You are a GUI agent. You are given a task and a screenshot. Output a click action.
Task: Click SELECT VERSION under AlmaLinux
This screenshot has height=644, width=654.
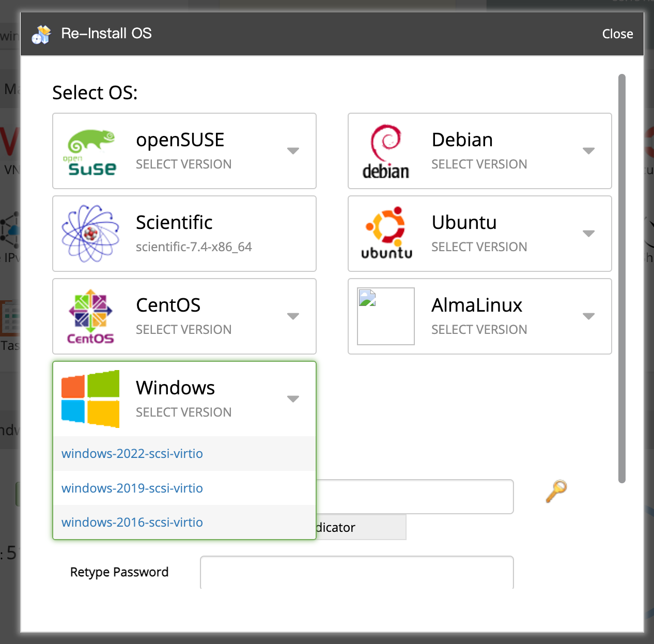tap(479, 330)
